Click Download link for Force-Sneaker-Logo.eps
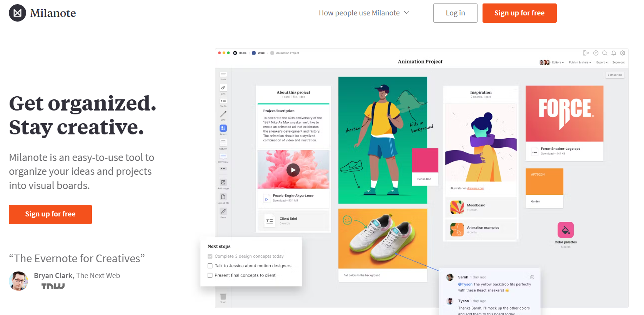The image size is (644, 315). pyautogui.click(x=547, y=154)
